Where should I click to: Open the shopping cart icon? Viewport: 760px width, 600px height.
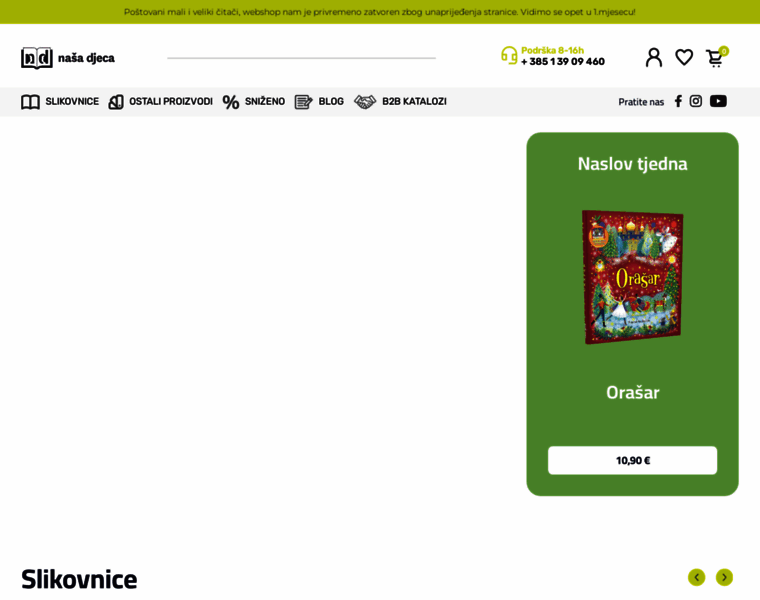pyautogui.click(x=716, y=57)
